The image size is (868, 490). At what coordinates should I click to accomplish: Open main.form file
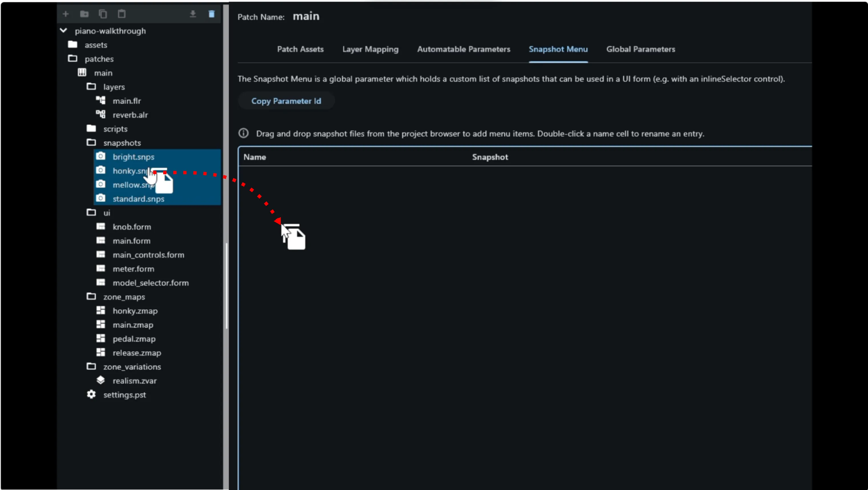131,241
